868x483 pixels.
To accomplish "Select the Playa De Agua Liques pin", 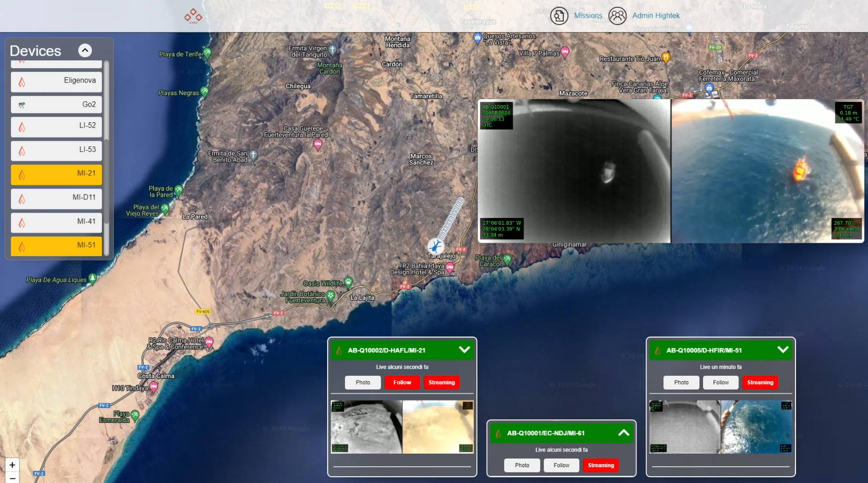I will click(92, 278).
